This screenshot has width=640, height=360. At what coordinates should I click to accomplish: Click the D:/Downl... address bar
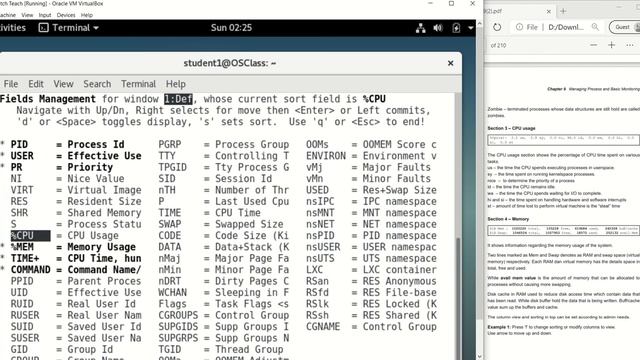point(566,27)
